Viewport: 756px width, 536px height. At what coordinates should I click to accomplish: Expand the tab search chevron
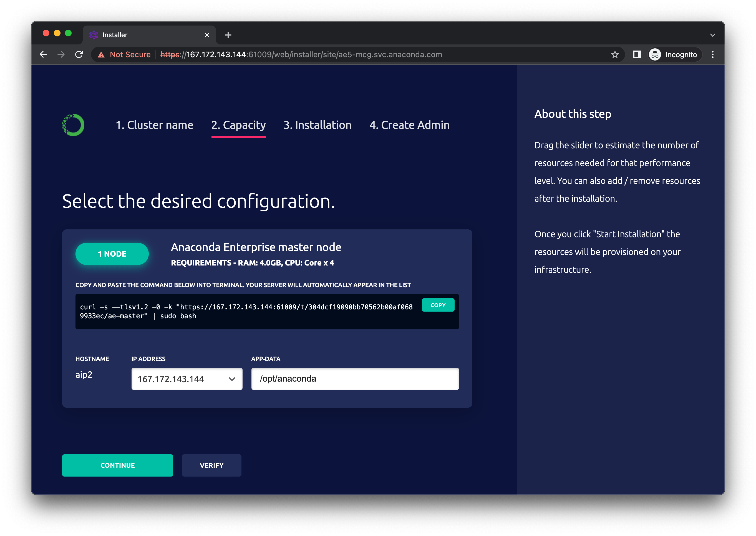(x=712, y=35)
